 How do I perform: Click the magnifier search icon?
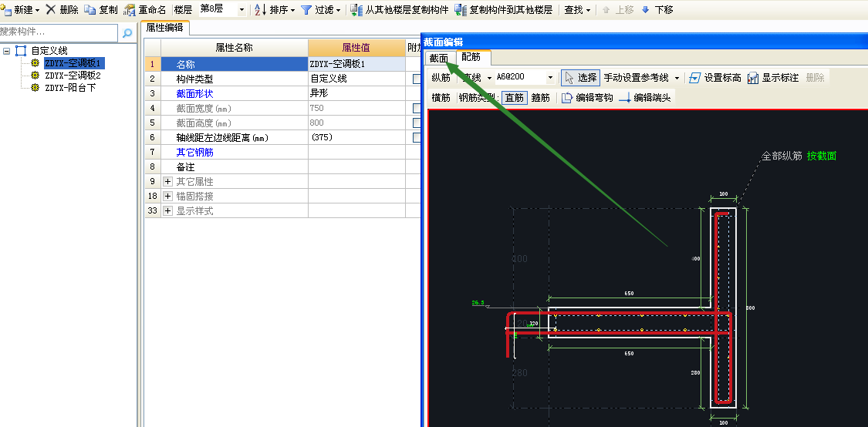pyautogui.click(x=127, y=33)
